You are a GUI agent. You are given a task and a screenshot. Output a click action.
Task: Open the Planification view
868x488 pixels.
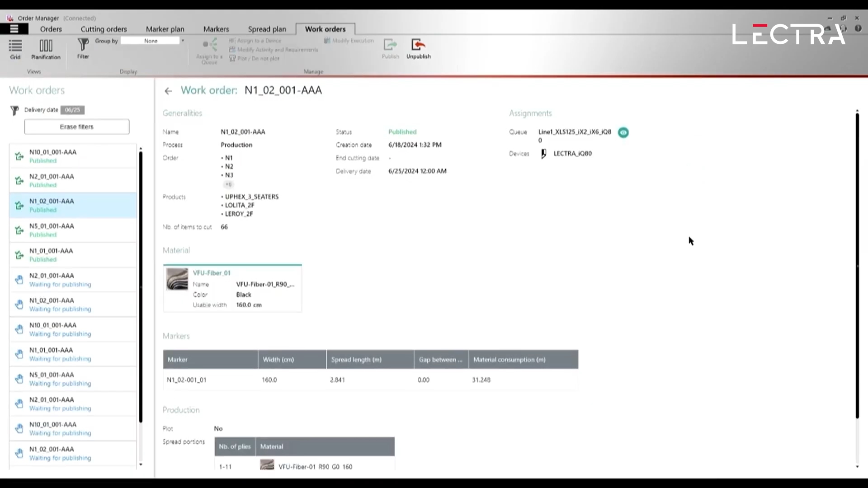46,49
